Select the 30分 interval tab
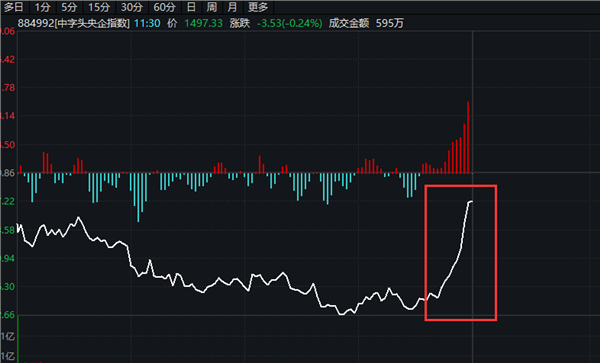Screen dimensions: 600x363 pyautogui.click(x=132, y=7)
